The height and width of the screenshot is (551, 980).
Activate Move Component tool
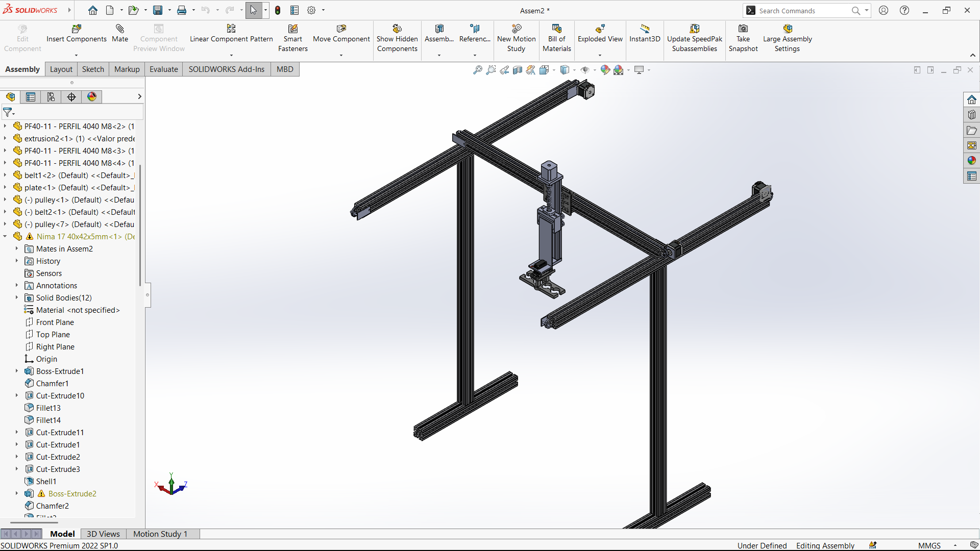pyautogui.click(x=341, y=34)
